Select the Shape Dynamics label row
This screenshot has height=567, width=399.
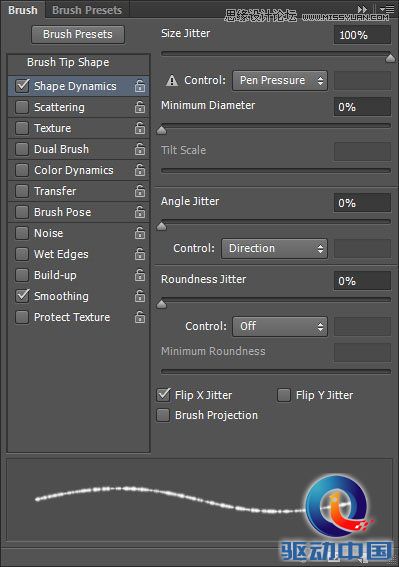pos(78,86)
